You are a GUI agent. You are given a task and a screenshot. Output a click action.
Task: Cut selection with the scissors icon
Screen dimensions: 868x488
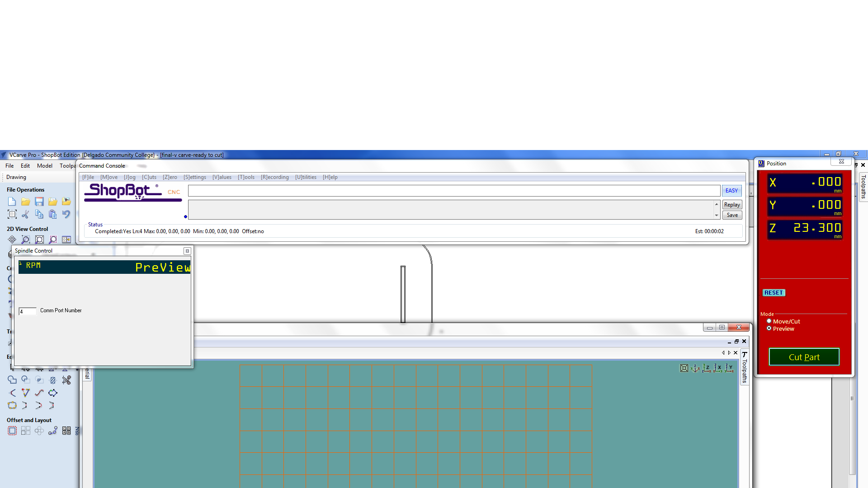[26, 214]
